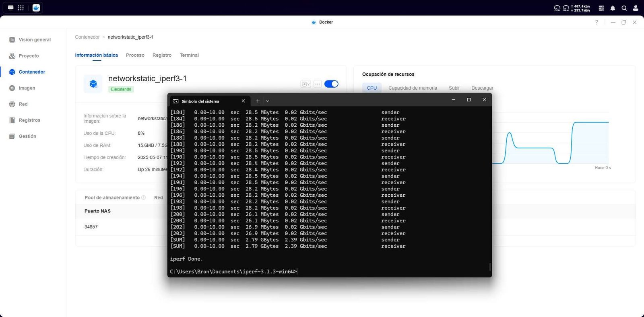Click the Imagen disc icon in the sidebar
Image resolution: width=644 pixels, height=317 pixels.
12,88
